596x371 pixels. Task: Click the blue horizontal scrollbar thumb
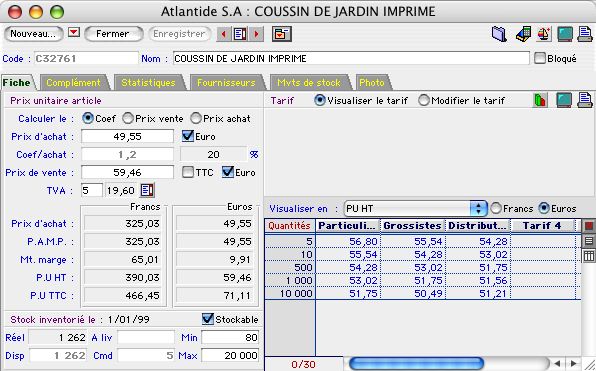[416, 363]
